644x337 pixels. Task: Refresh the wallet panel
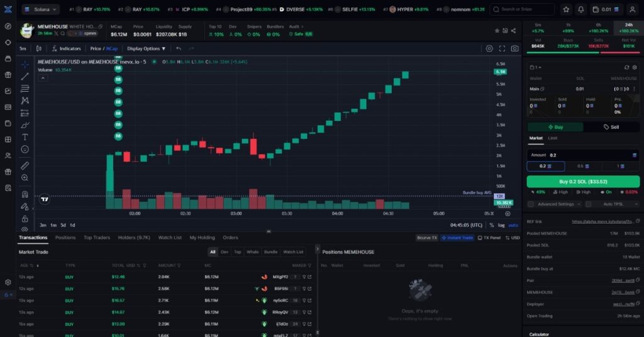click(626, 67)
